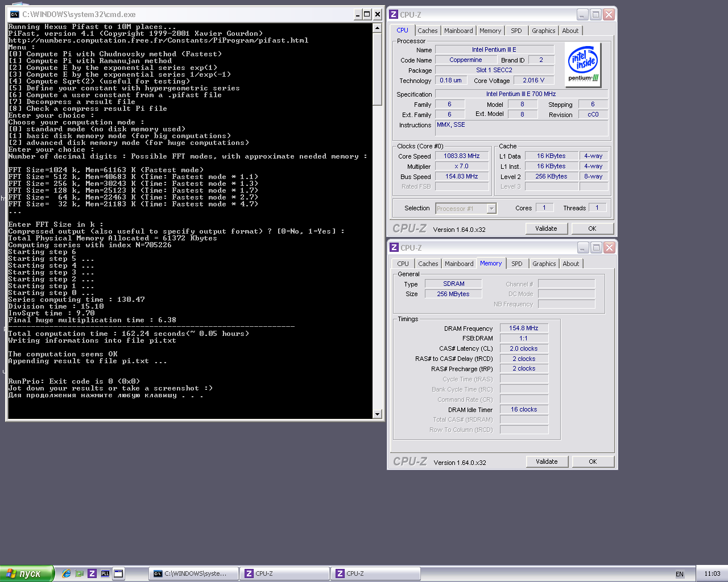Screen dimensions: 728x582
Task: Click the Code Name value Coppermine
Action: click(x=466, y=60)
